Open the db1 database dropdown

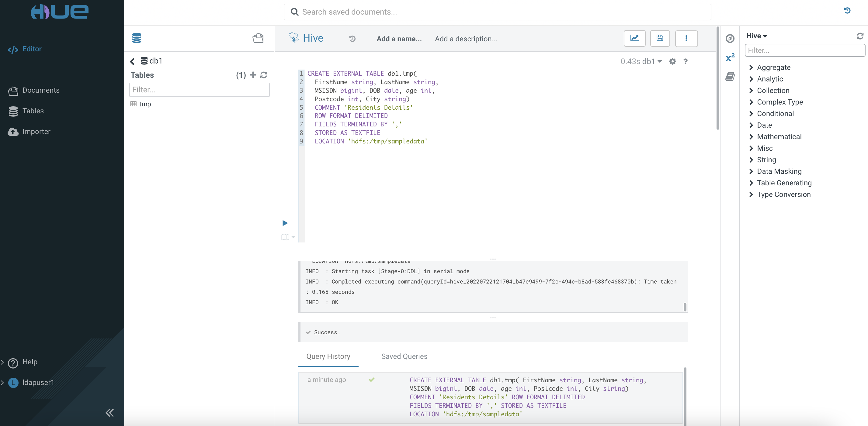click(652, 61)
